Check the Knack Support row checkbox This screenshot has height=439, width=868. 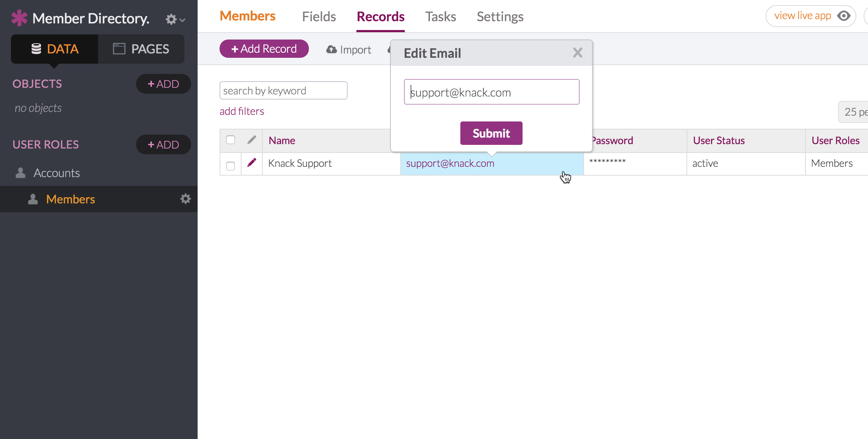pos(230,165)
